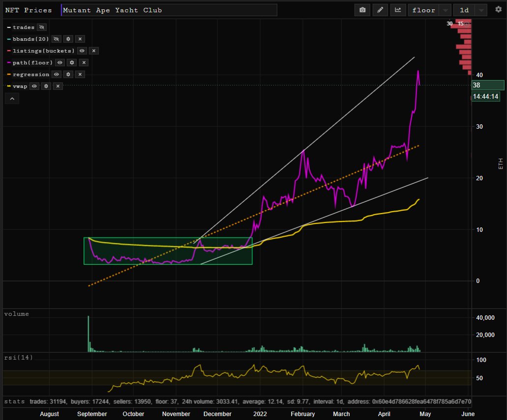Image resolution: width=507 pixels, height=420 pixels.
Task: Click the April label on the time axis
Action: click(384, 414)
